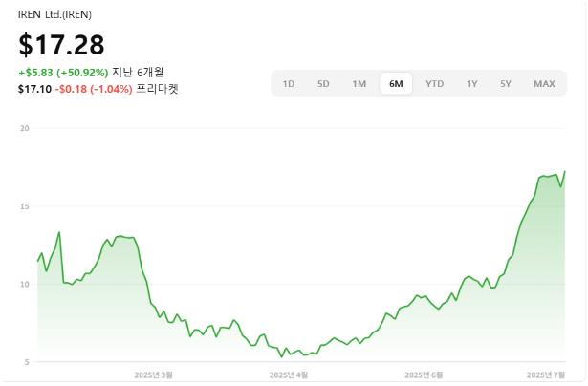Open the 5Y chart range
588x386 pixels.
coord(506,83)
